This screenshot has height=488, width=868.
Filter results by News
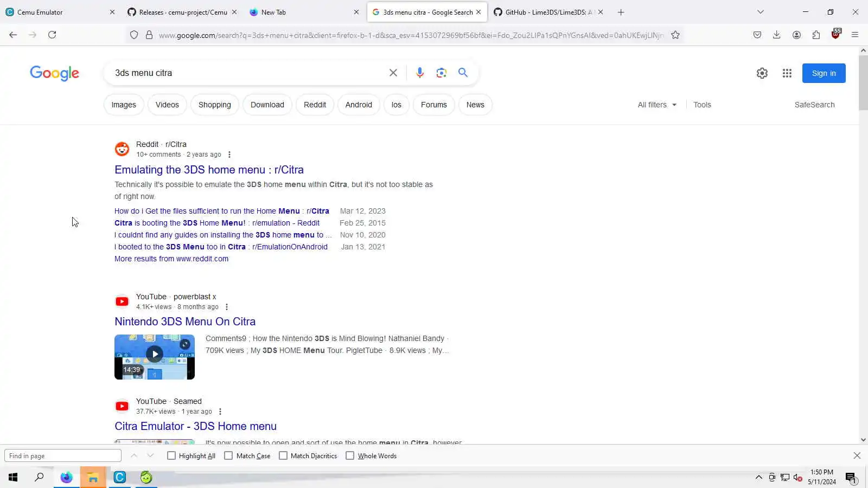click(475, 105)
